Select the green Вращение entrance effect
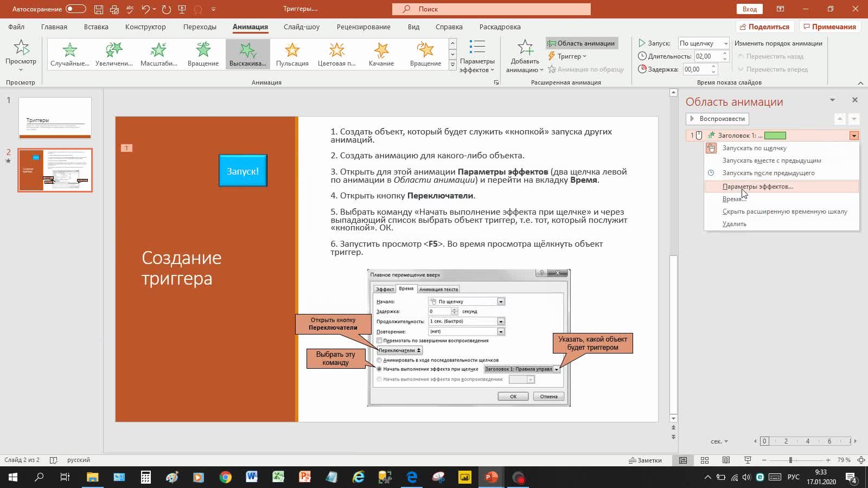This screenshot has height=488, width=868. pyautogui.click(x=203, y=54)
